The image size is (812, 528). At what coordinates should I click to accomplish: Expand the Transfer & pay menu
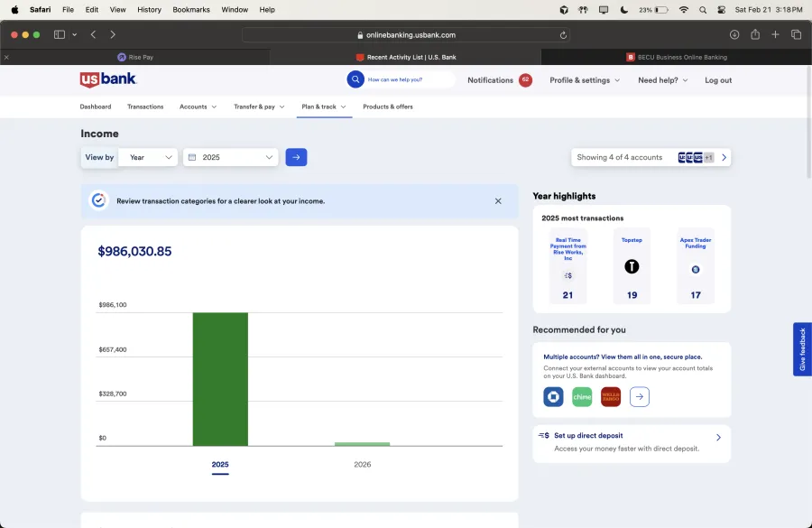pyautogui.click(x=259, y=107)
